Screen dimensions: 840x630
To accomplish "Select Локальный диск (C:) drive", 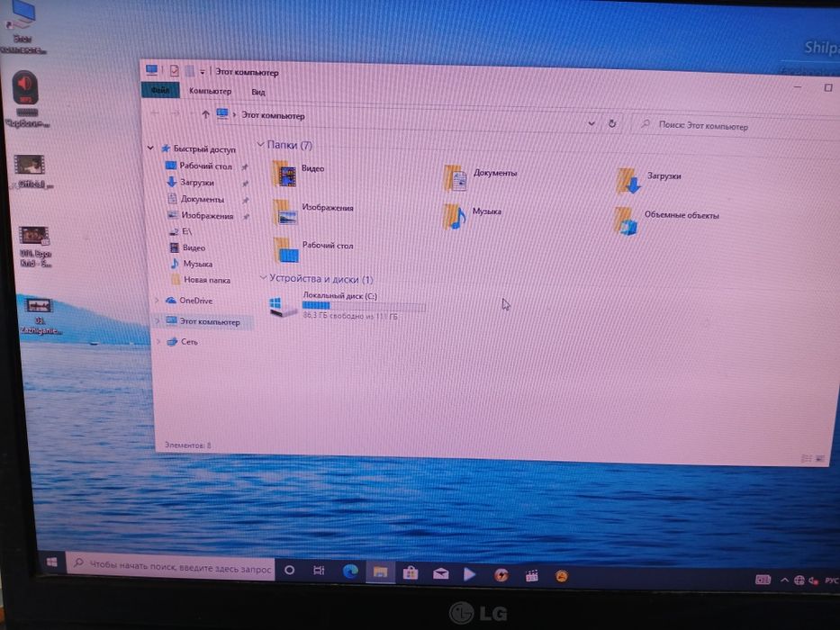I will click(348, 306).
